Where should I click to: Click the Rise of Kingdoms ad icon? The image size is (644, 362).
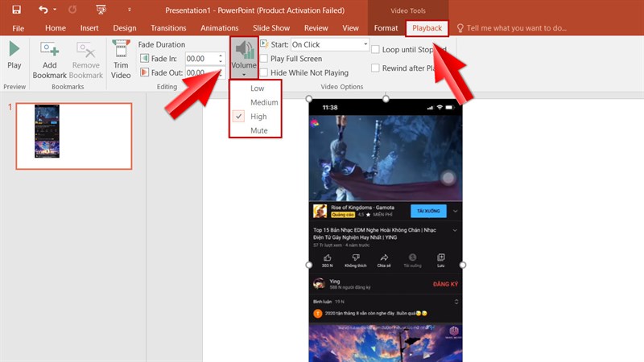[x=320, y=211]
